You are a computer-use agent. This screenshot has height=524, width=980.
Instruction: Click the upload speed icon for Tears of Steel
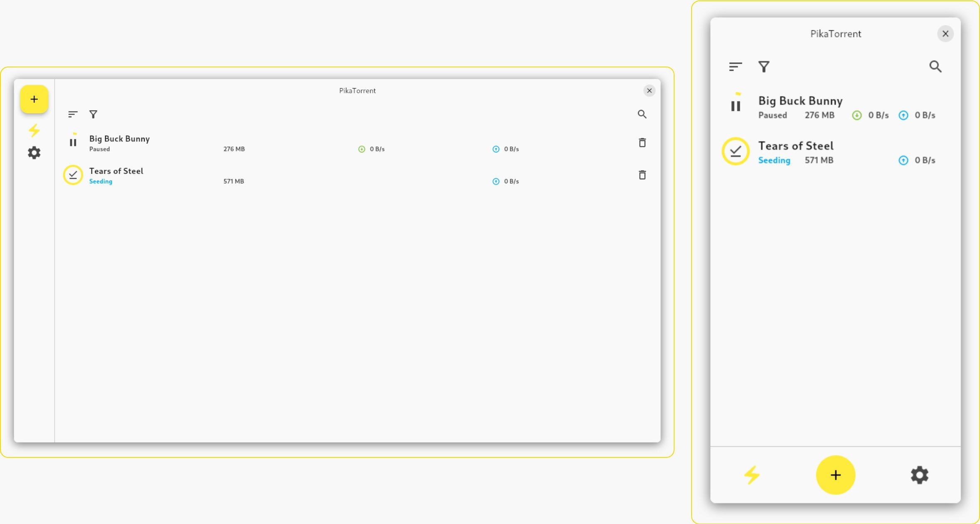(x=496, y=181)
